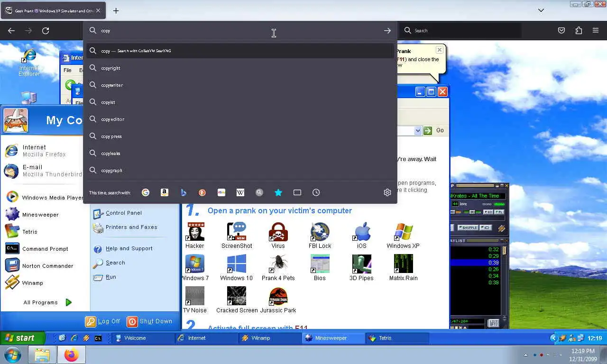Open the TV Noise prank icon
The image size is (607, 364).
(195, 300)
